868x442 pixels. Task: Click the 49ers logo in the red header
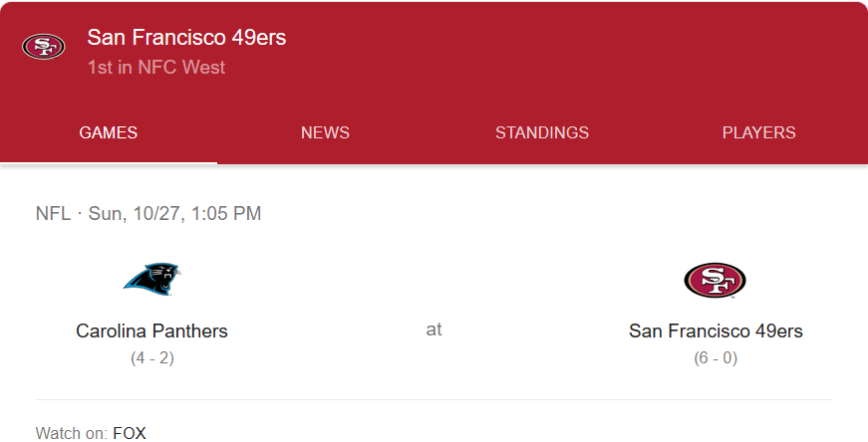tap(43, 47)
